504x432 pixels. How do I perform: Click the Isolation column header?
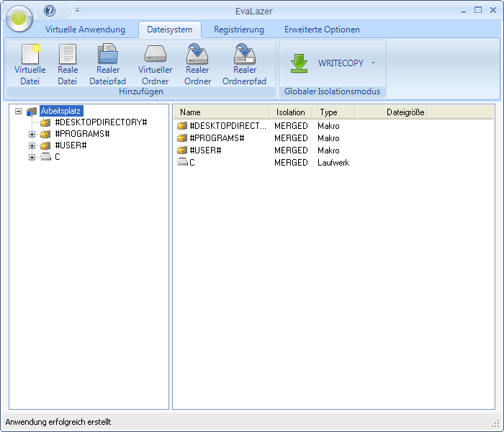290,112
